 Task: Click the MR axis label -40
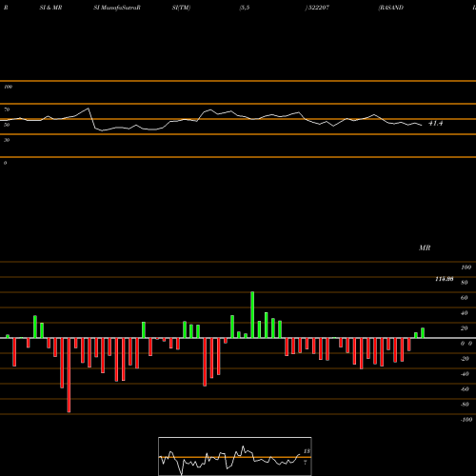tap(465, 374)
